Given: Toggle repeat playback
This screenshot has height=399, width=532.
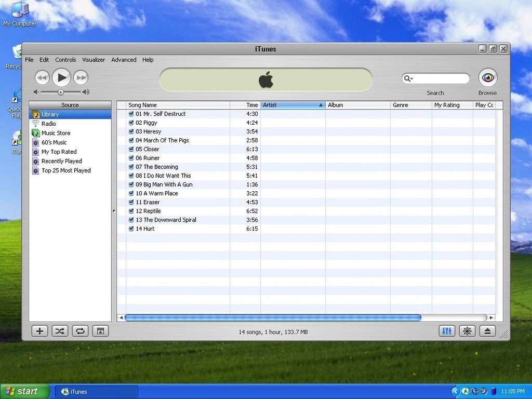Looking at the screenshot, I should (x=80, y=331).
